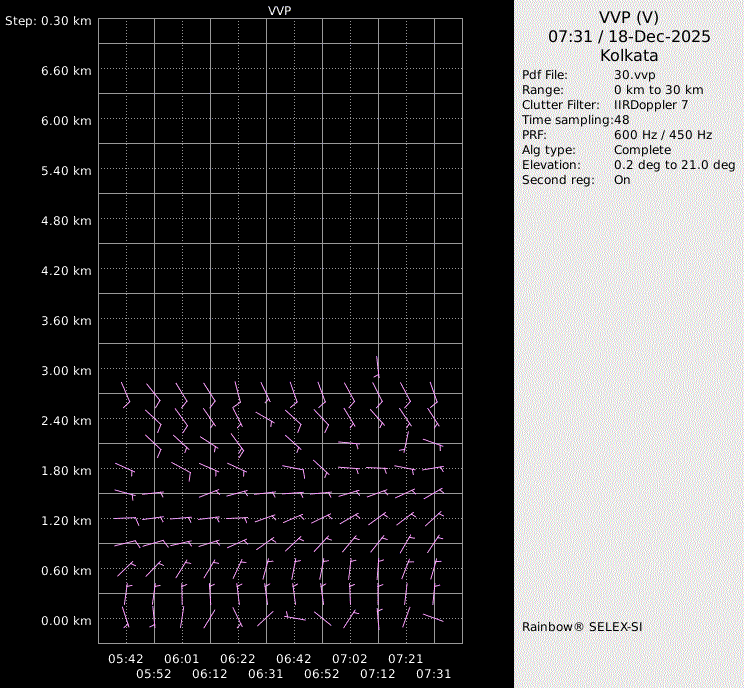
Task: Click the isolated wind barb near 3.00 km
Action: tap(377, 367)
